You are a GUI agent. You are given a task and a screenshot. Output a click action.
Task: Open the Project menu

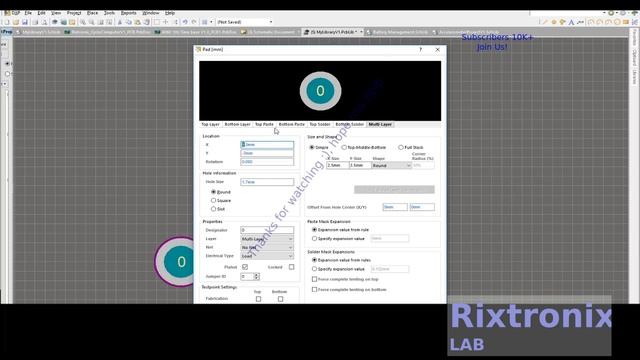[x=74, y=13]
